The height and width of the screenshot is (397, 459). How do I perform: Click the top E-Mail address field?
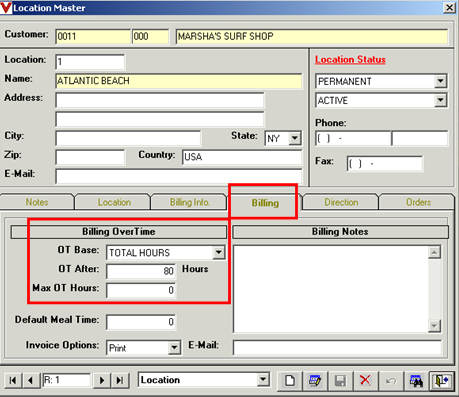click(x=179, y=176)
